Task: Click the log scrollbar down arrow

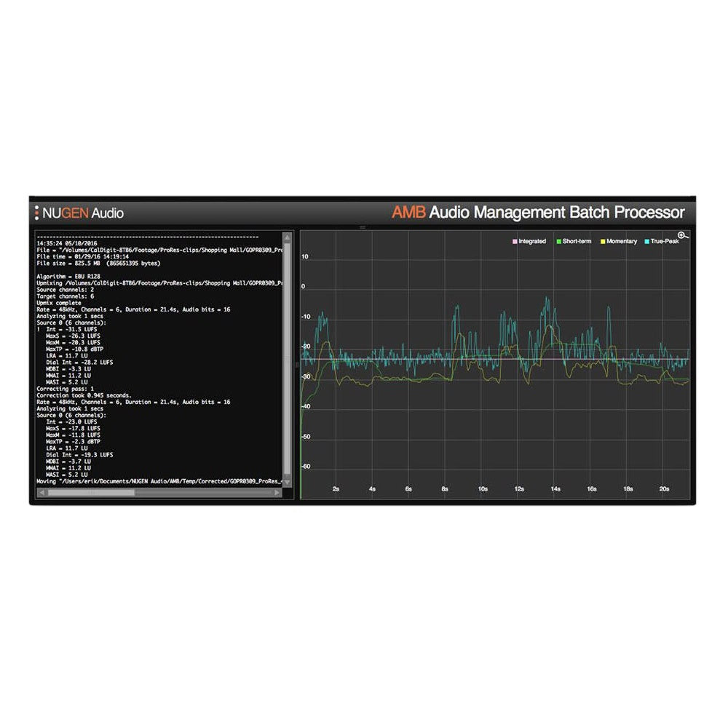Action: point(288,483)
